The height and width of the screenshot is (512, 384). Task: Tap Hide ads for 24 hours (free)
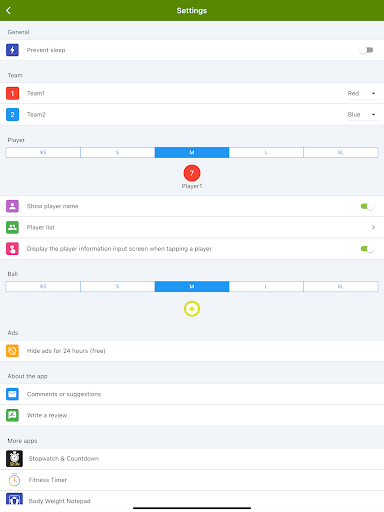[192, 351]
